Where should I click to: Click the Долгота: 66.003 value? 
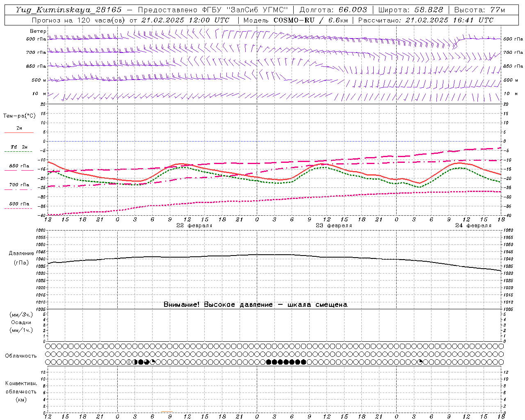click(x=333, y=10)
